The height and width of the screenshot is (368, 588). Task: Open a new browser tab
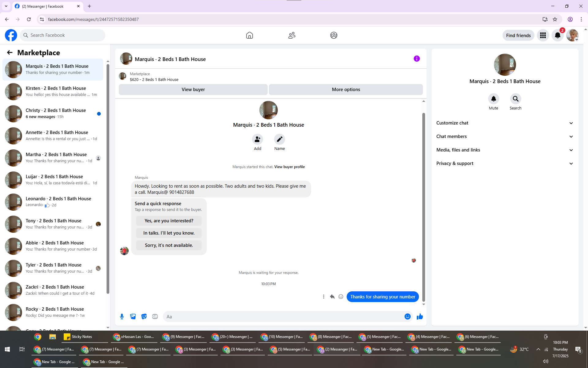[89, 6]
